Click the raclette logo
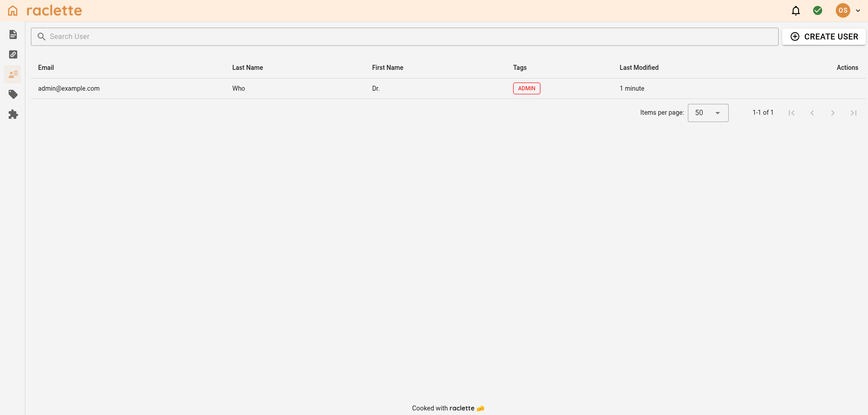The height and width of the screenshot is (415, 868). tap(54, 10)
